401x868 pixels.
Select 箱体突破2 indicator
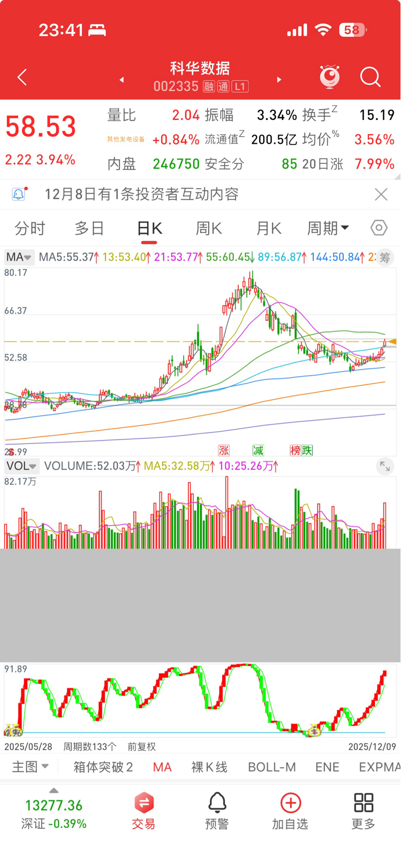pos(103,767)
